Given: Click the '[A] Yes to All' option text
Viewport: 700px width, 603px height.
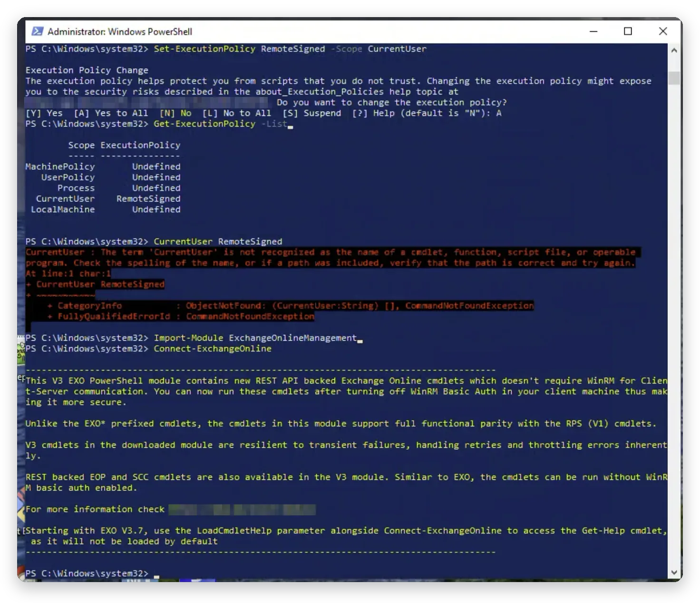Looking at the screenshot, I should pos(111,113).
